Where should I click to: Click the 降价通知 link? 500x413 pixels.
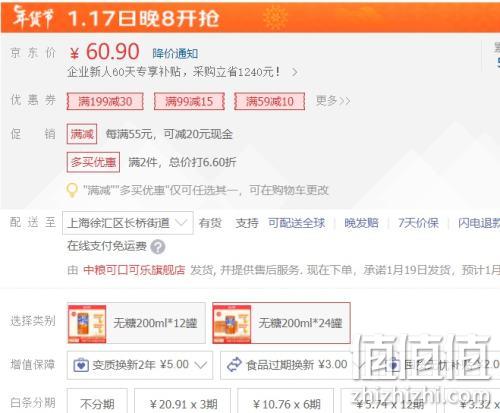(x=175, y=54)
